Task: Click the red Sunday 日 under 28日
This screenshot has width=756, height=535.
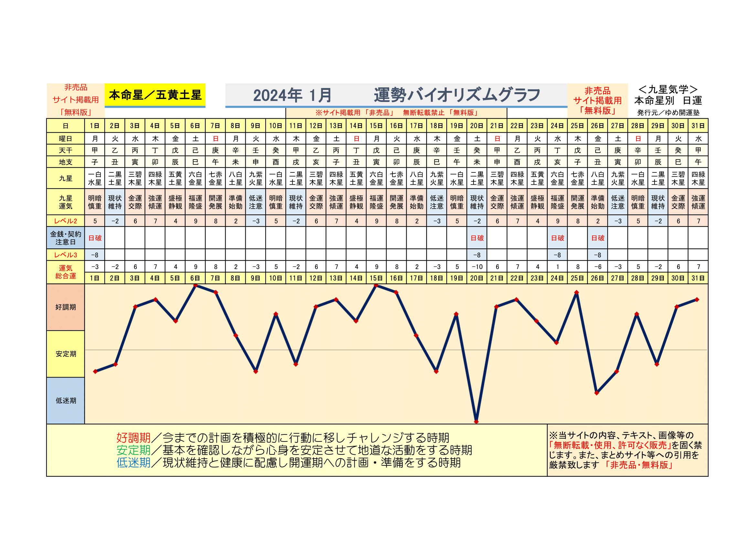Action: pyautogui.click(x=638, y=139)
